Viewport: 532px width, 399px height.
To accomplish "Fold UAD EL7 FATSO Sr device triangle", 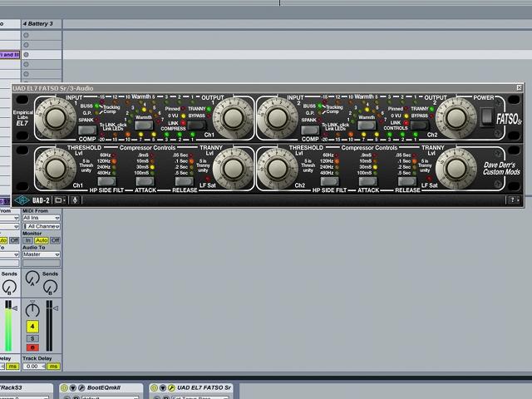I will [163, 388].
